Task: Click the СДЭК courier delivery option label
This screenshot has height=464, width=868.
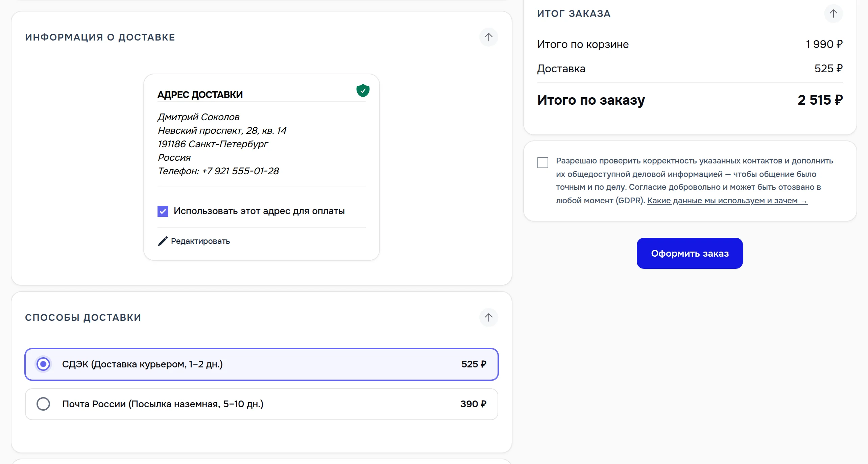Action: [142, 364]
